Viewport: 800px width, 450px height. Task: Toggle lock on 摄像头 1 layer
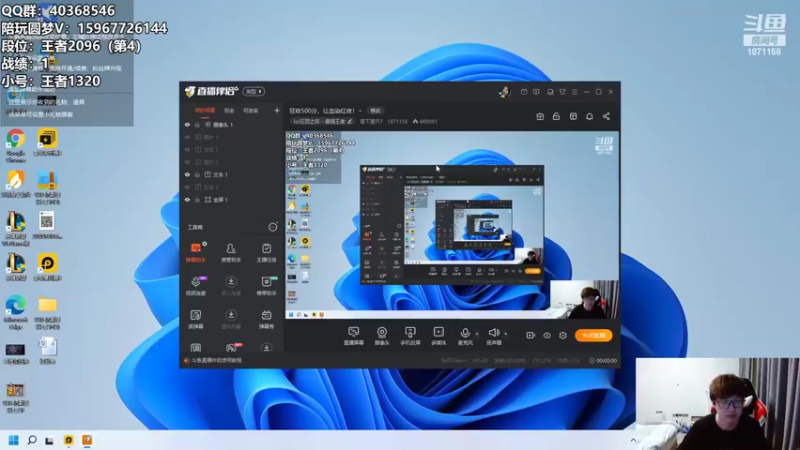[197, 124]
